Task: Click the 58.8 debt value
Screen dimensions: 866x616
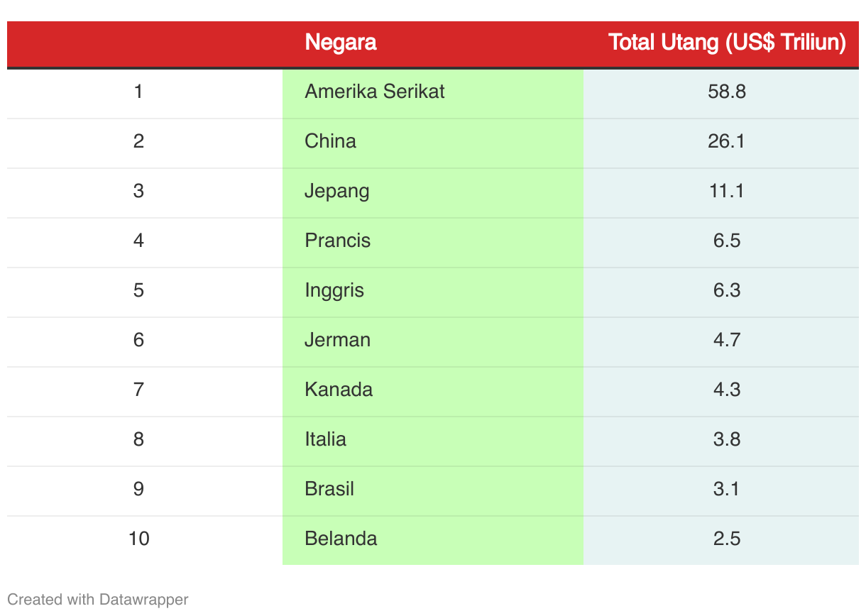Action: tap(727, 92)
